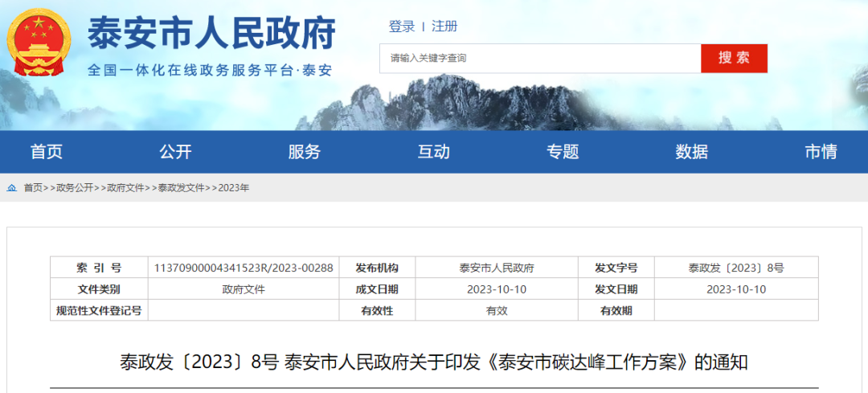Click the keyword search input field
Viewport: 868px width, 393px height.
pyautogui.click(x=540, y=59)
